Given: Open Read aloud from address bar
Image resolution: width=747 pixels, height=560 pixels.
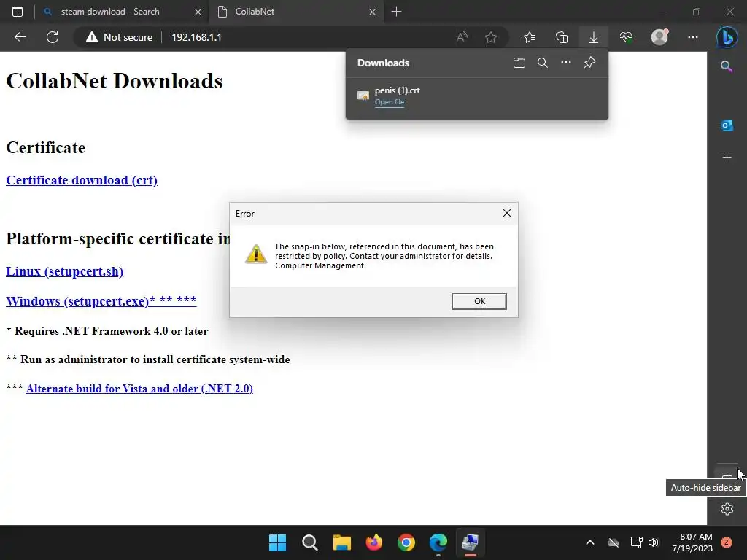Looking at the screenshot, I should [x=462, y=37].
